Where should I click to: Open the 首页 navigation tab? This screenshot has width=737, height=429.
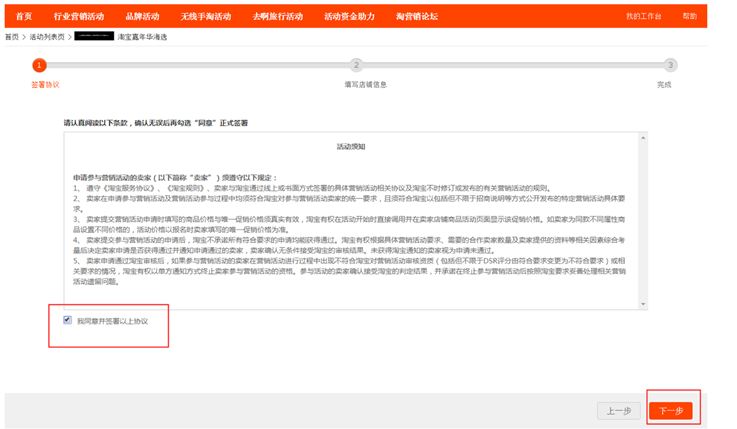[x=24, y=16]
